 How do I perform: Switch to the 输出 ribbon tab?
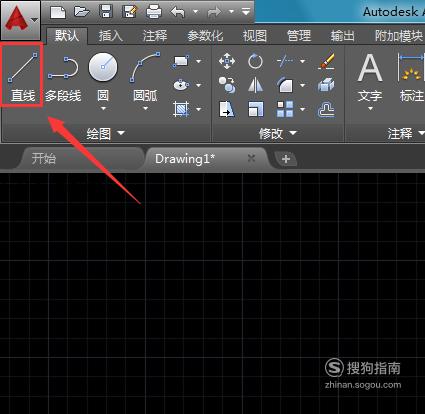(342, 35)
